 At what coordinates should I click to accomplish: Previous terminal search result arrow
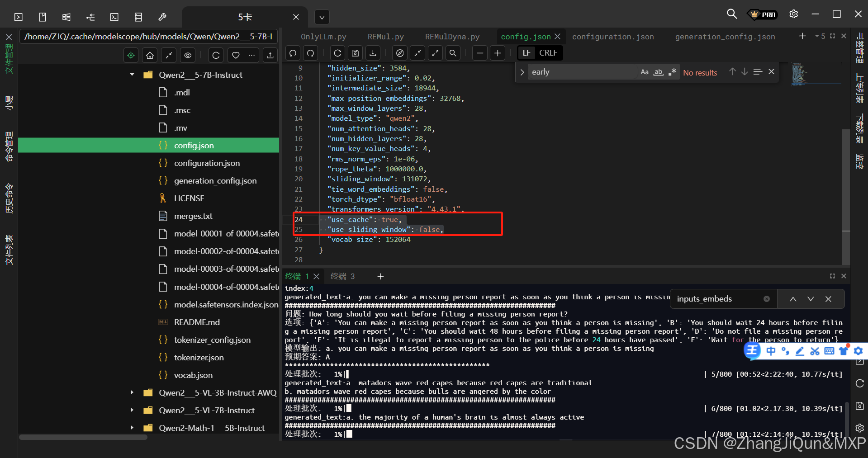click(x=793, y=299)
